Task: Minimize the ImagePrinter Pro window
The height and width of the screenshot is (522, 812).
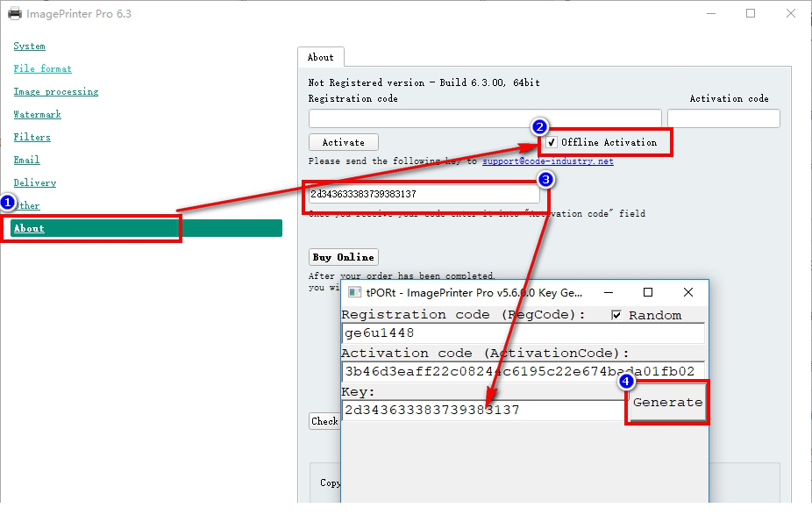Action: [x=711, y=13]
